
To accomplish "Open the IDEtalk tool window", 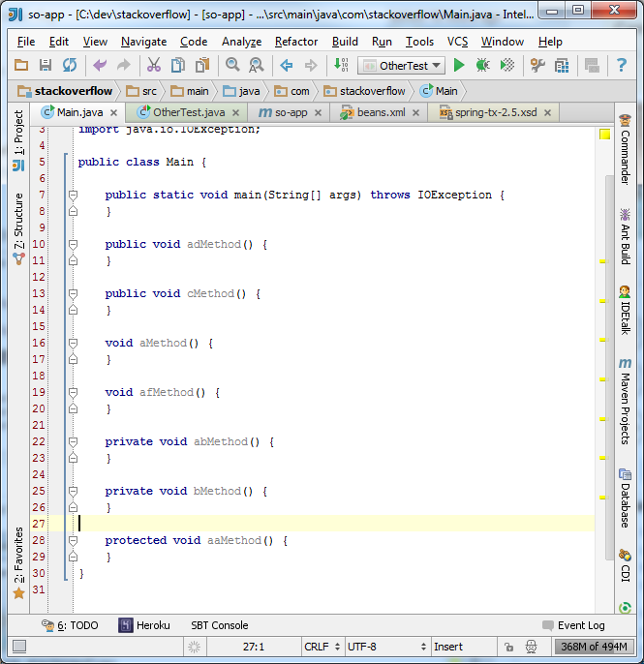I will point(626,310).
